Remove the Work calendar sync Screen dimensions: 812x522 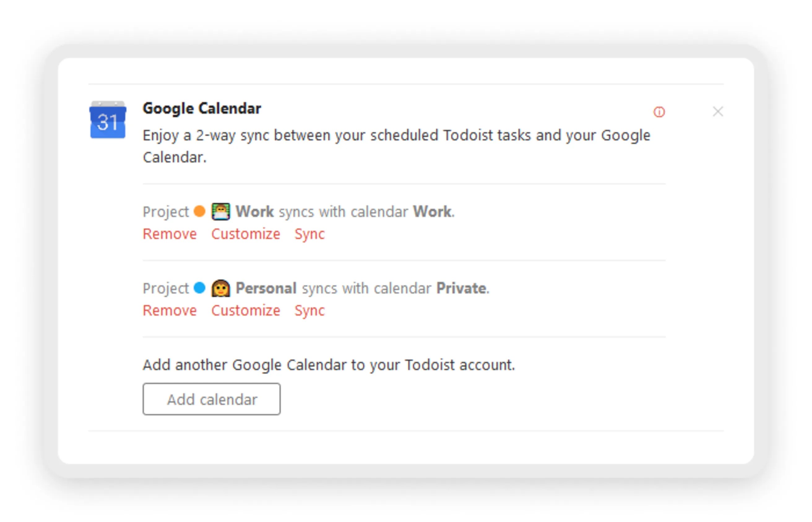pyautogui.click(x=170, y=234)
